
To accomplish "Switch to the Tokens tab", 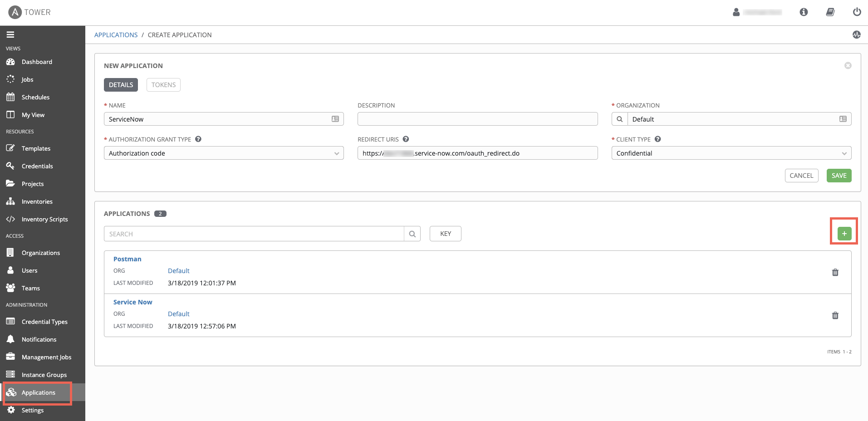I will [x=163, y=85].
